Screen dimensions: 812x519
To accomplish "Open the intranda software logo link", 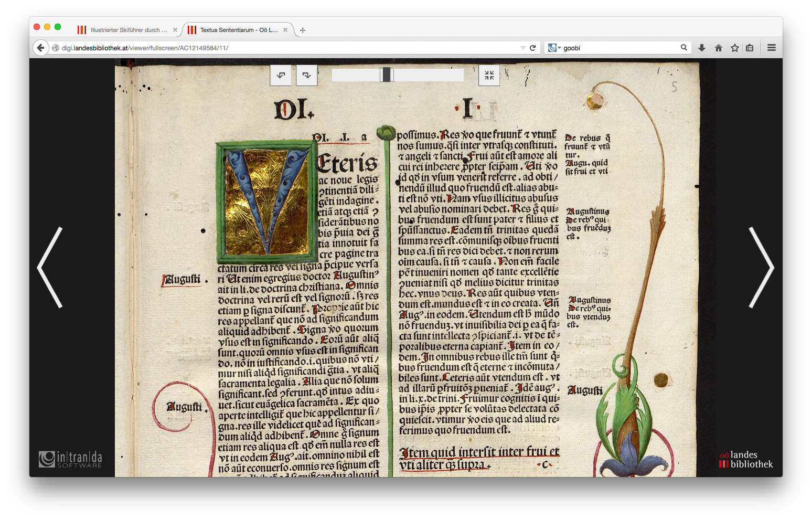I will pyautogui.click(x=70, y=459).
